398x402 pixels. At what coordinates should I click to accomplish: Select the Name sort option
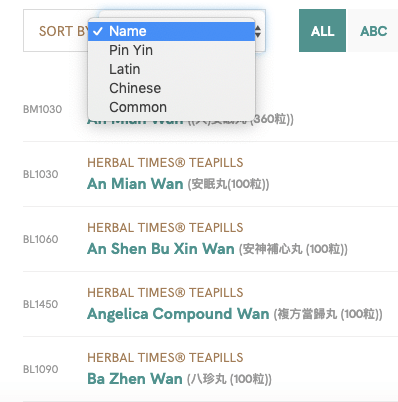point(171,31)
